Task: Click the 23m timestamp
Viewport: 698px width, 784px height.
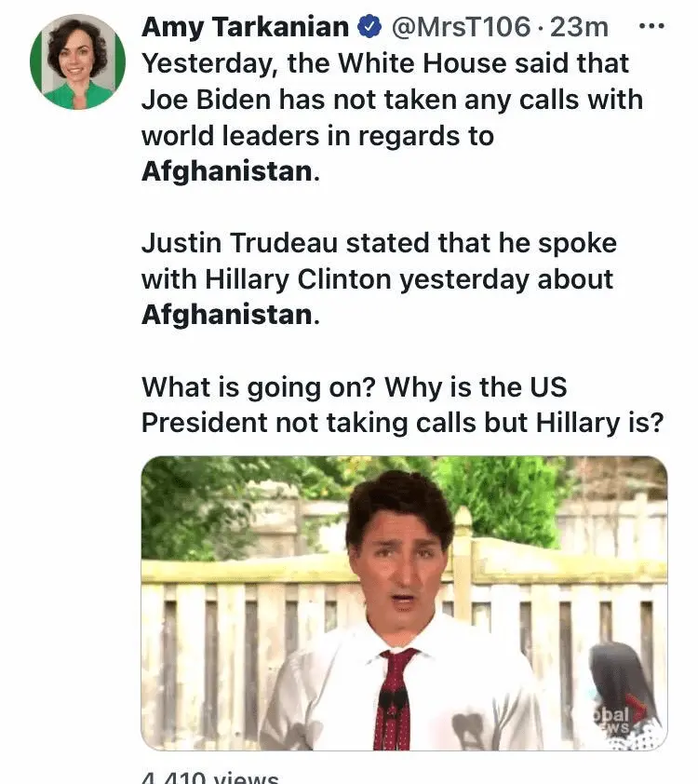Action: coord(579,27)
